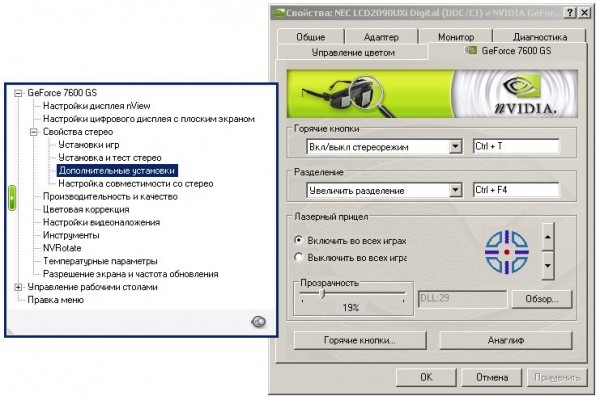Click the 'GeForce 7600 GS' root tree label
600x400 pixels.
click(x=62, y=93)
